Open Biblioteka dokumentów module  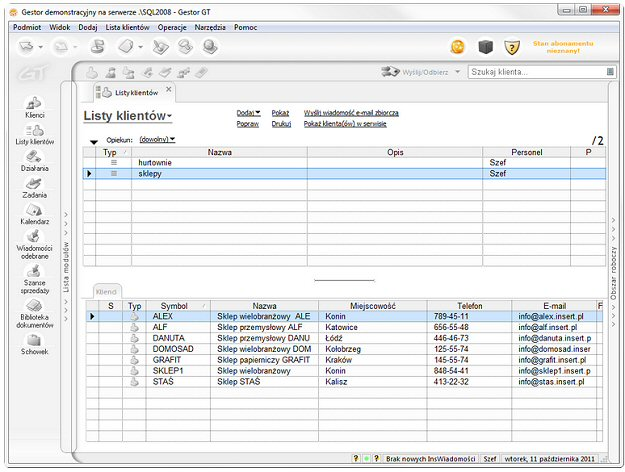click(34, 311)
